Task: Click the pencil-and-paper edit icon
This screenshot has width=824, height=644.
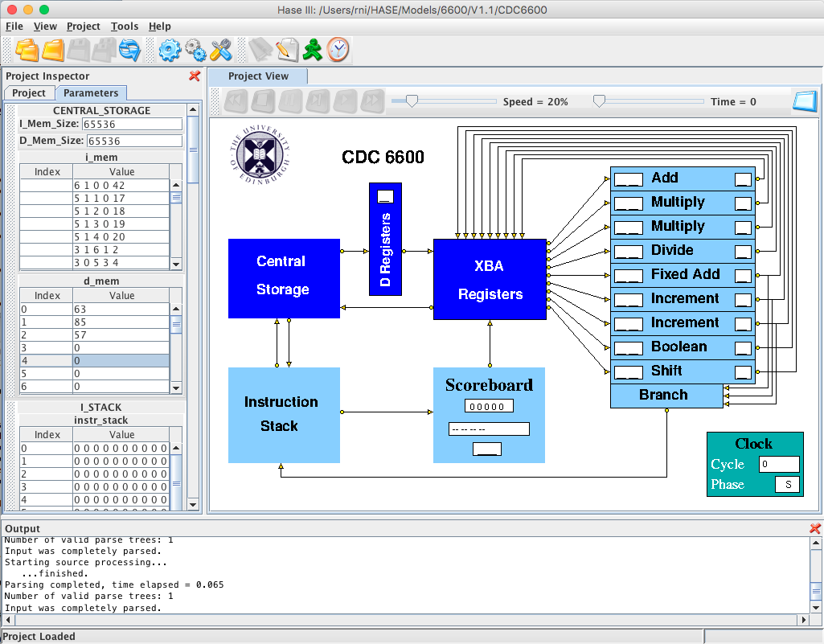Action: [x=287, y=51]
